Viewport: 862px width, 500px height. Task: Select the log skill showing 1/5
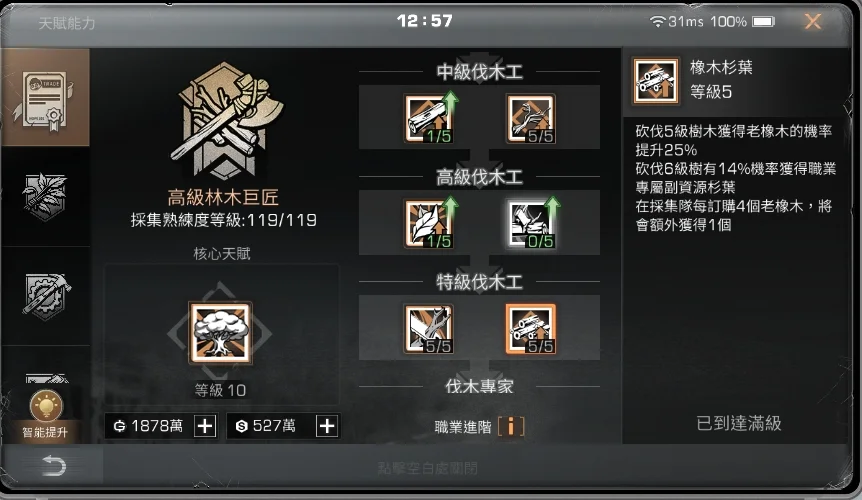pyautogui.click(x=429, y=118)
